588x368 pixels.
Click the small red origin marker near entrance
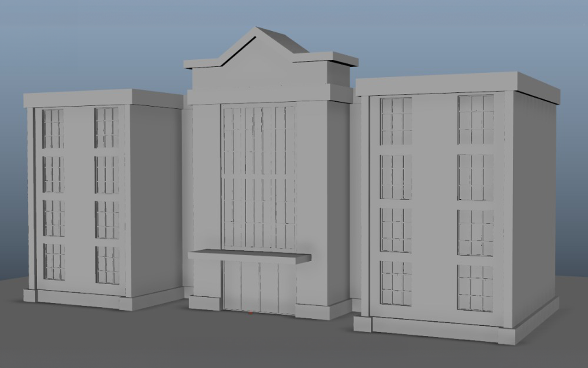[x=250, y=313]
